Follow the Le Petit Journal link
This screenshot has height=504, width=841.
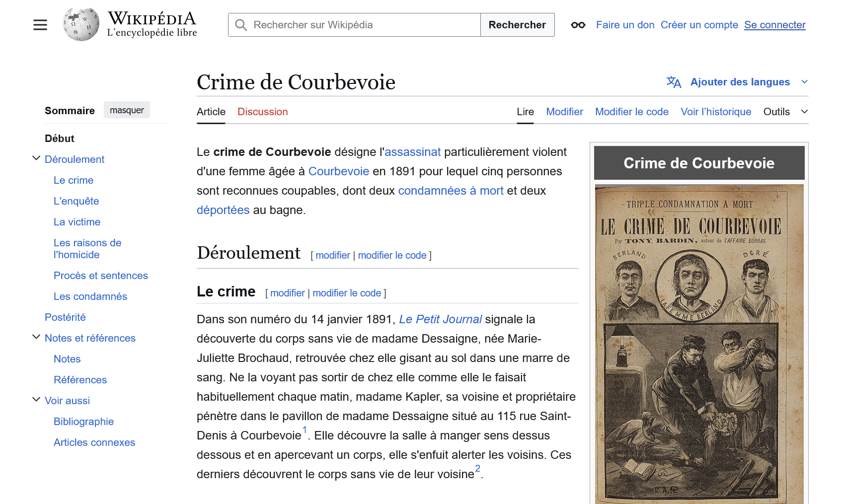440,319
